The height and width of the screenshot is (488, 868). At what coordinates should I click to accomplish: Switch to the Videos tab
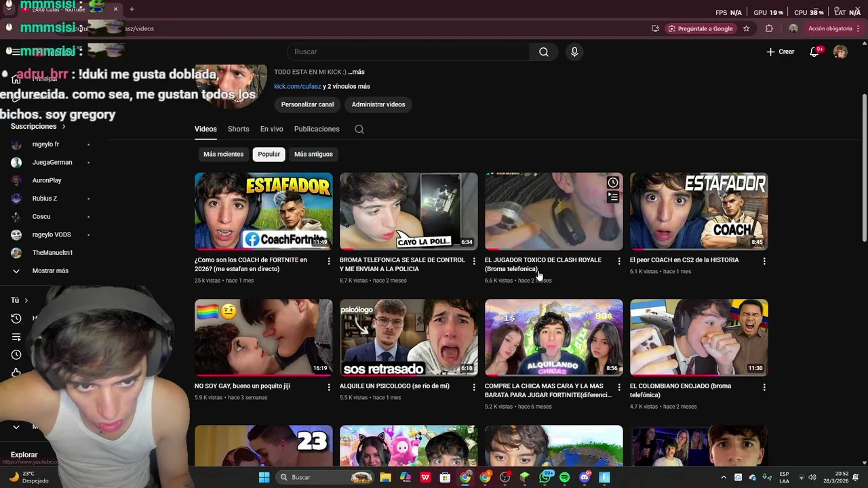[205, 129]
